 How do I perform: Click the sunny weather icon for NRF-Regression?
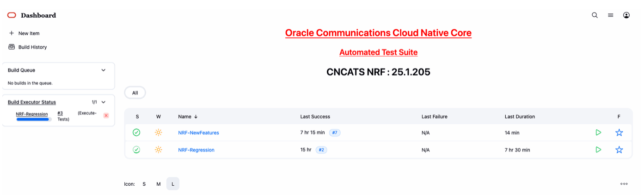(x=159, y=150)
